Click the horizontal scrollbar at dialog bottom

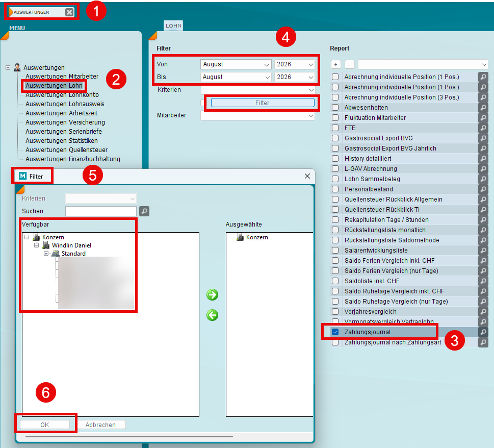(x=129, y=437)
